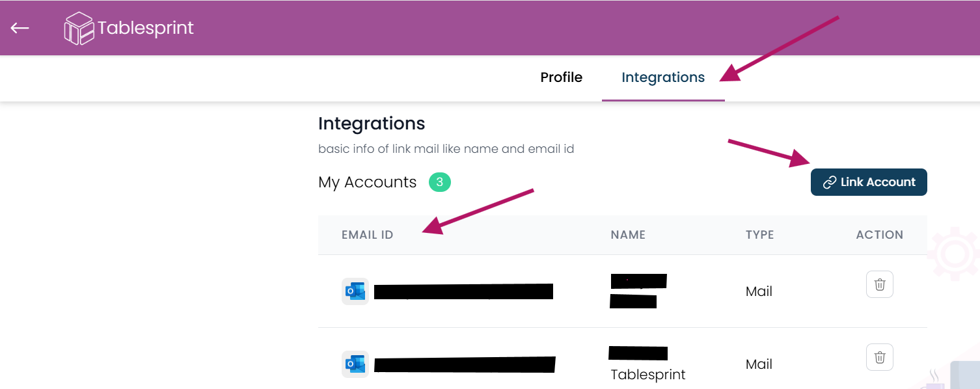Click the Tablesprint name in second row

(648, 375)
